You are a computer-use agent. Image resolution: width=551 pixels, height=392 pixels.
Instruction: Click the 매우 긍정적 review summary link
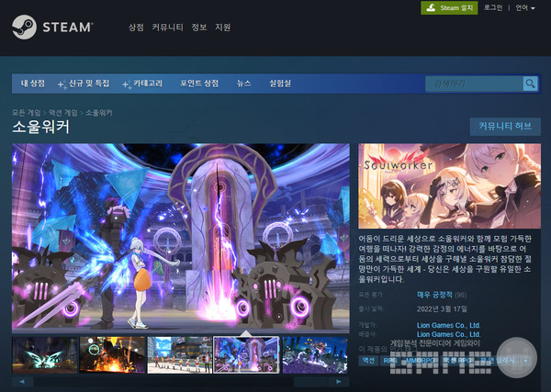(434, 295)
